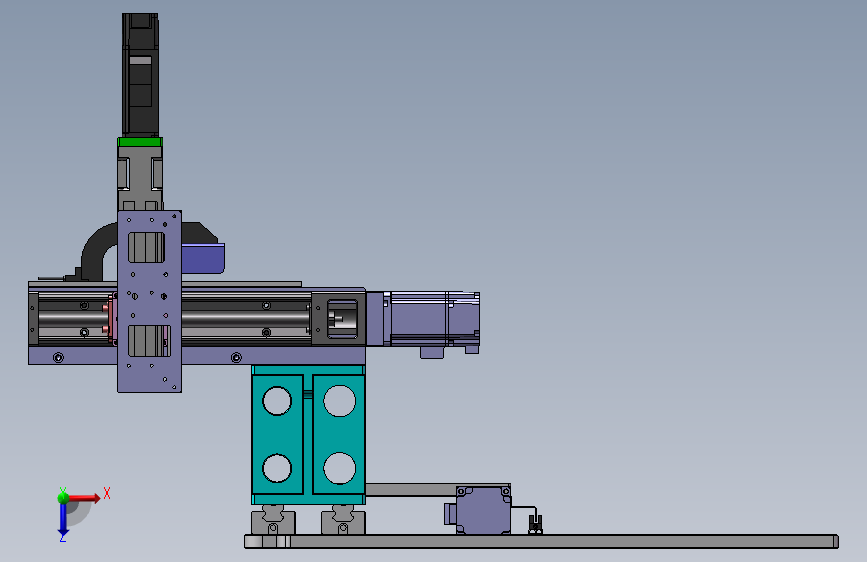The height and width of the screenshot is (562, 867).
Task: Click the red X axis of the triad
Action: 84,498
